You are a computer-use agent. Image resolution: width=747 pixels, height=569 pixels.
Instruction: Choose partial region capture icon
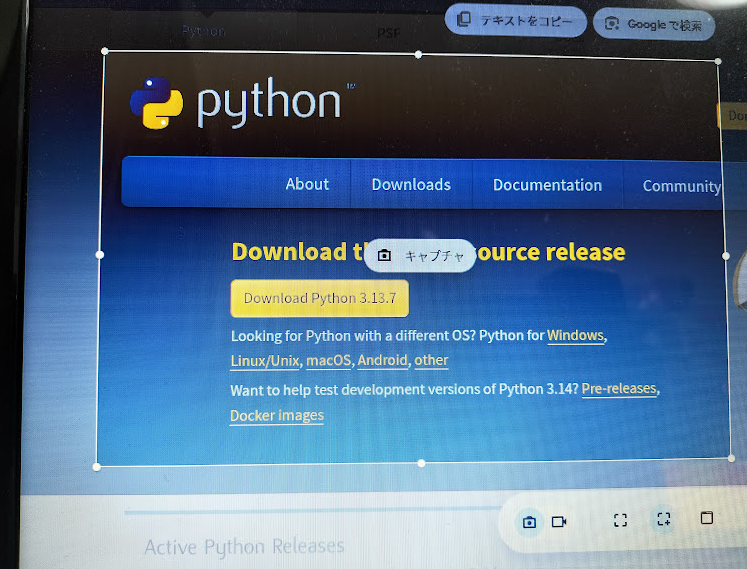(662, 519)
